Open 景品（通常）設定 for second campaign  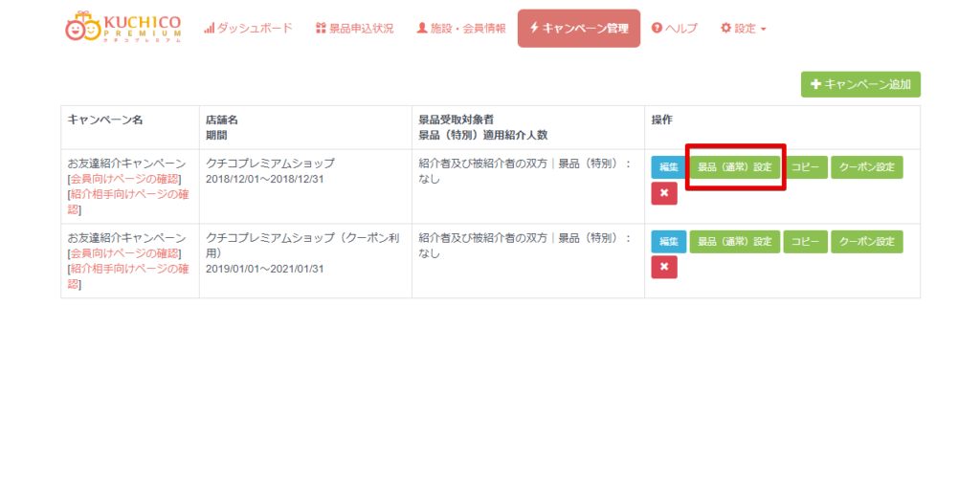click(x=735, y=242)
